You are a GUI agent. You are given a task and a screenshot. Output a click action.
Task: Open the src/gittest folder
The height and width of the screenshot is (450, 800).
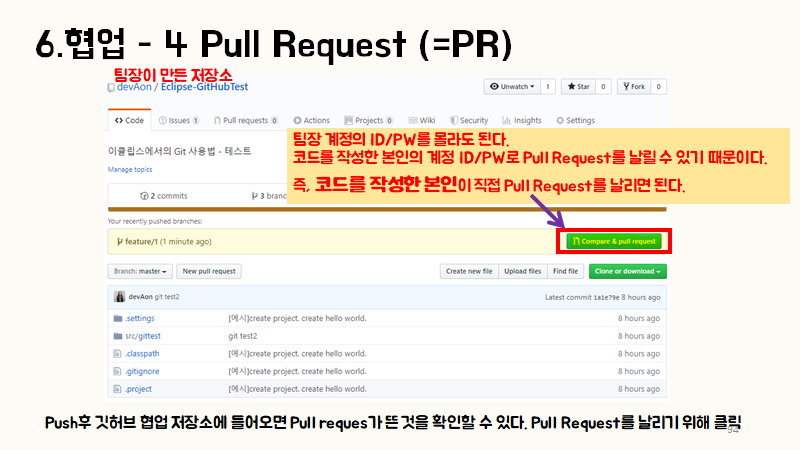(x=143, y=336)
